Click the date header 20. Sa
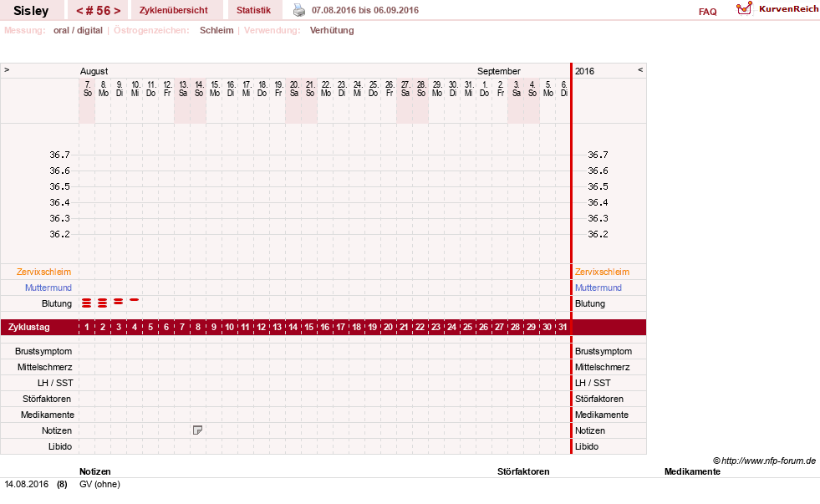The width and height of the screenshot is (820, 504). coord(294,89)
